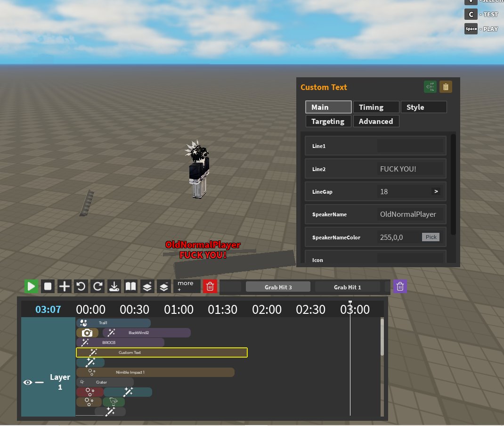Toggle Layer 1 visibility eye icon

(28, 382)
